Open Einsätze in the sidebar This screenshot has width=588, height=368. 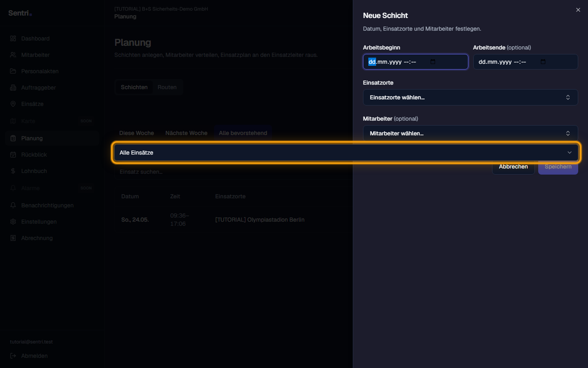coord(52,104)
